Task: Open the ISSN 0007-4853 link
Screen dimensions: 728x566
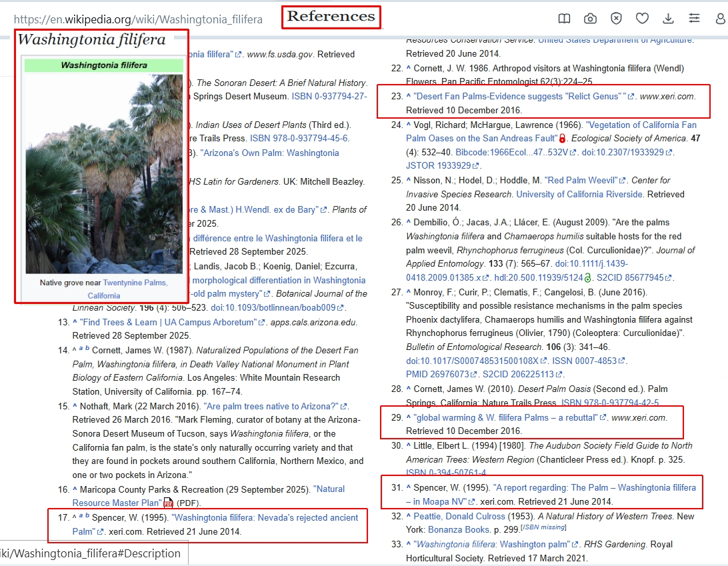Action: pyautogui.click(x=588, y=361)
